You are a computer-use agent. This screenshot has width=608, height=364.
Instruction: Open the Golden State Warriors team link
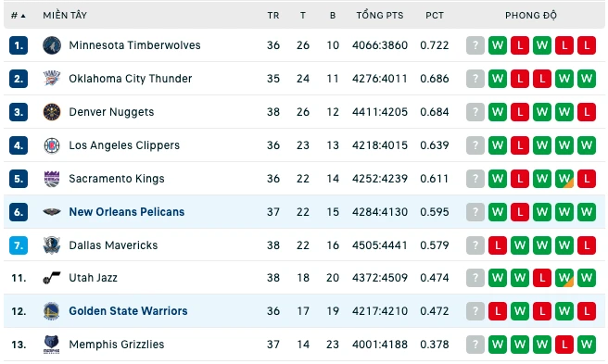coord(128,311)
